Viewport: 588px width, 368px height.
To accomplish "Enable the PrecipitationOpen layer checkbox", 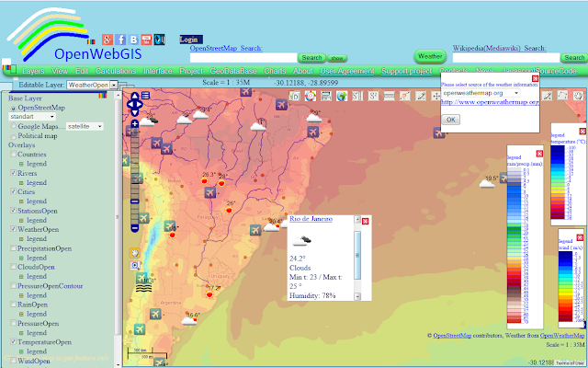I will (13, 247).
